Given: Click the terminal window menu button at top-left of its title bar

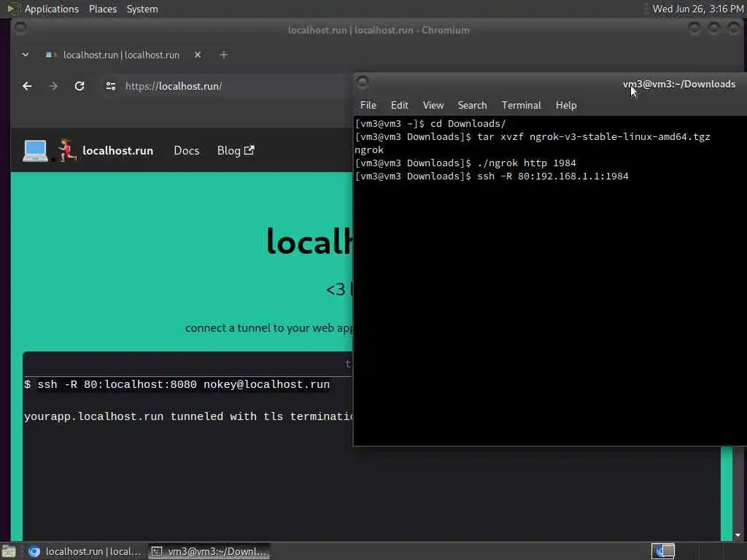Looking at the screenshot, I should [363, 82].
